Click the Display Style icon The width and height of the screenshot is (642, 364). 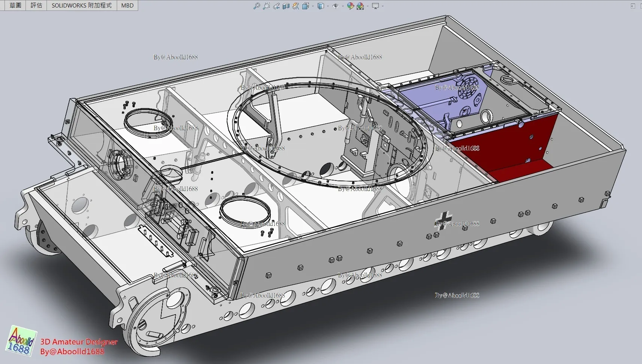(x=321, y=6)
